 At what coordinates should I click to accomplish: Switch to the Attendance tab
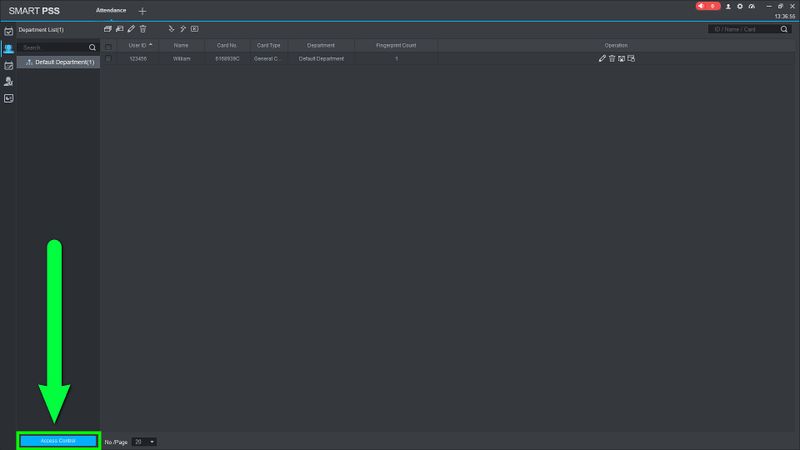click(x=111, y=10)
